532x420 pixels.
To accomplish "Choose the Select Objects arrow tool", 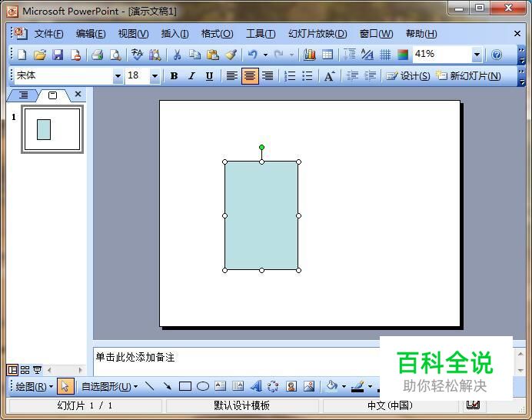I will tap(65, 386).
